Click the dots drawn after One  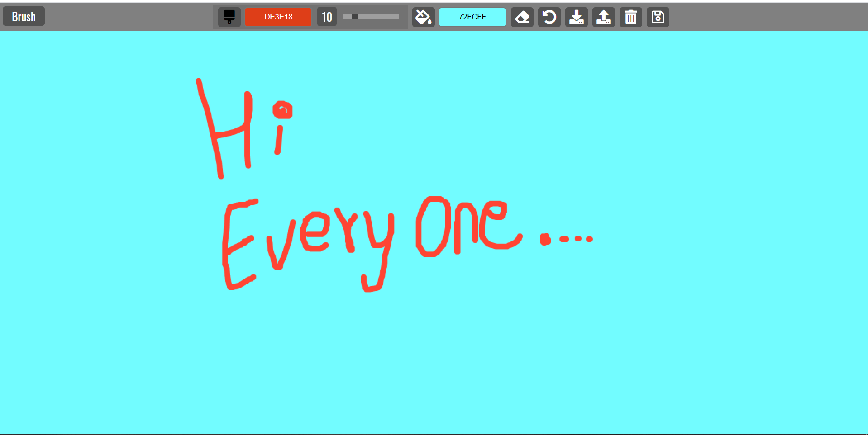coord(566,240)
